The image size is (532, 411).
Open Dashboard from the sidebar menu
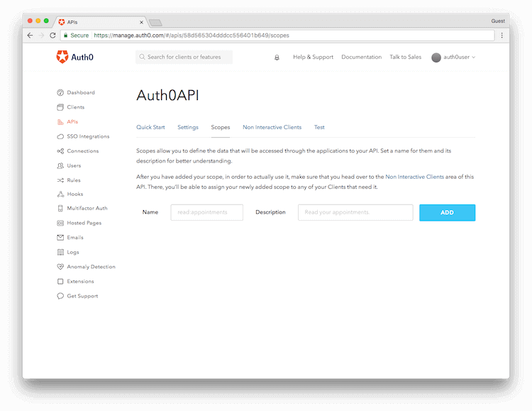coord(81,92)
